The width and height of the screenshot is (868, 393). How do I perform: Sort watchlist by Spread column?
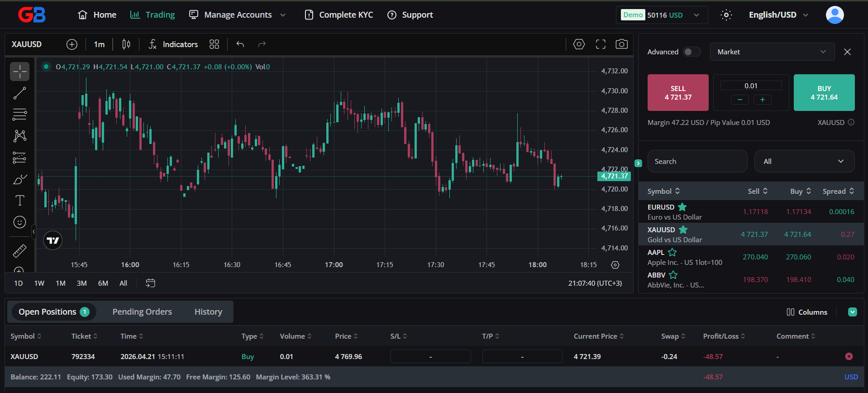tap(838, 191)
